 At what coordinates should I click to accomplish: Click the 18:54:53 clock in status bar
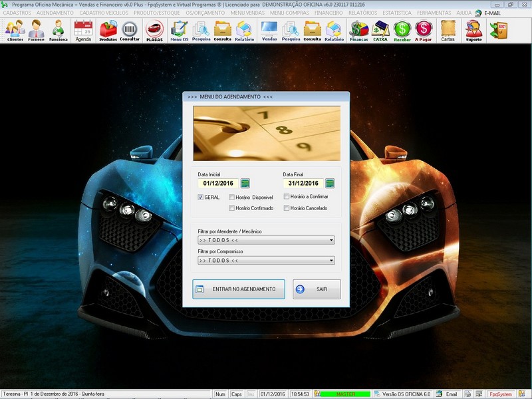pos(301,394)
